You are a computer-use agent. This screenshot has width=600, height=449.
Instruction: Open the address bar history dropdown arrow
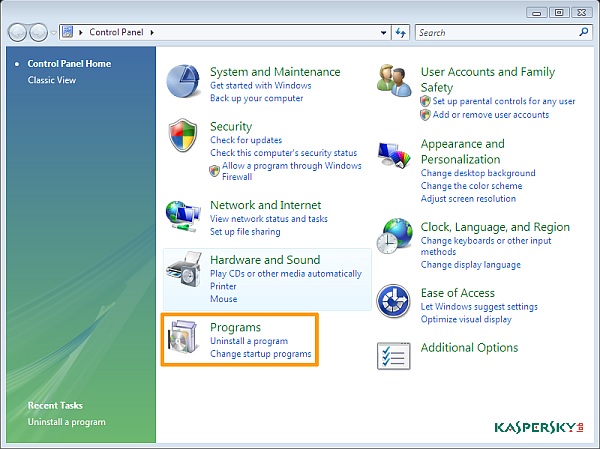tap(383, 33)
